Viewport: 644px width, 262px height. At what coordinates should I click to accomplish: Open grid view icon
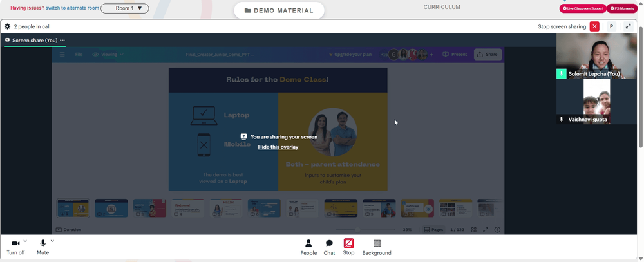[474, 230]
